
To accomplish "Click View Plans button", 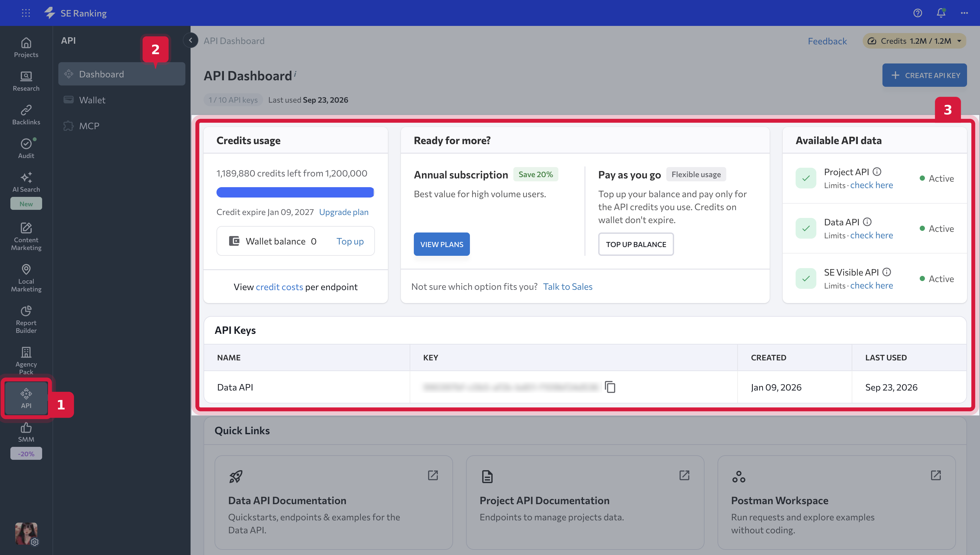I will (x=441, y=244).
